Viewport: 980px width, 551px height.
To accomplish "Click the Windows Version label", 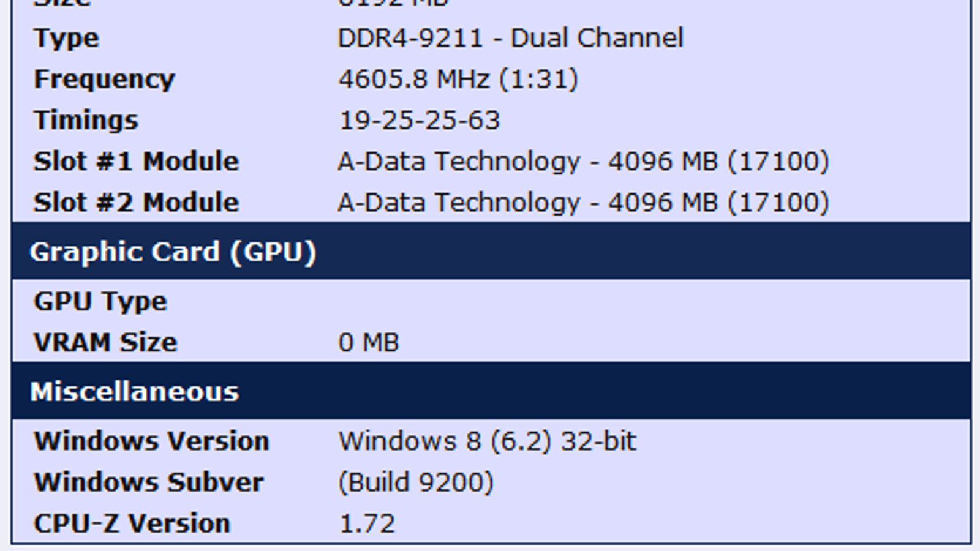I will tap(151, 441).
